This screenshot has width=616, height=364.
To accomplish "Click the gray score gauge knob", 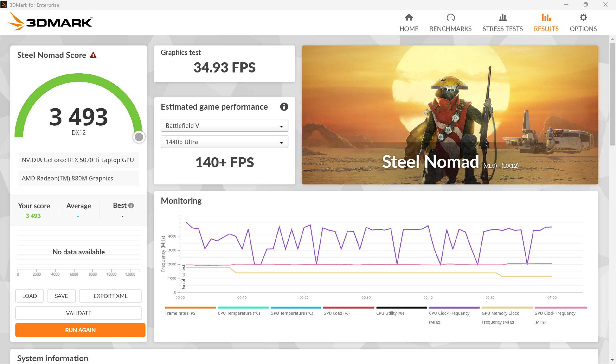I will coord(139,137).
